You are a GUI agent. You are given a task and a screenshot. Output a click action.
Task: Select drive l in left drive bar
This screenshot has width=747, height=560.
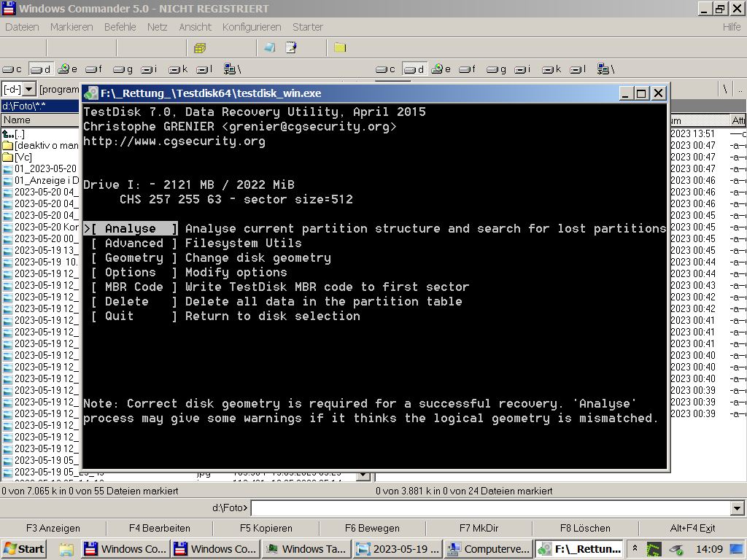(x=204, y=69)
